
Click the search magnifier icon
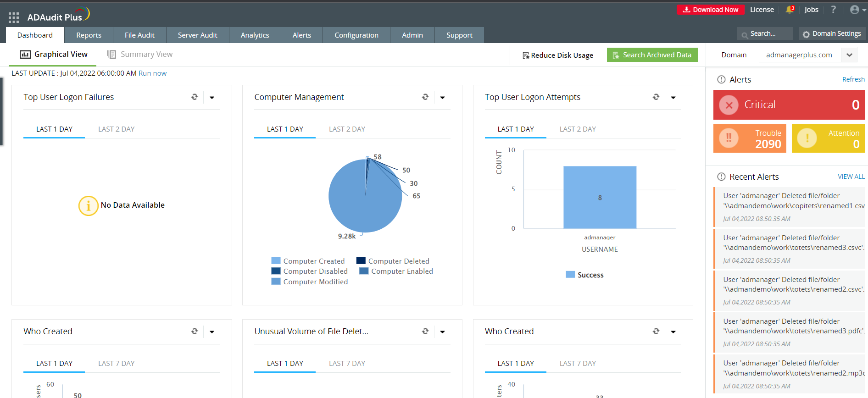(x=744, y=34)
